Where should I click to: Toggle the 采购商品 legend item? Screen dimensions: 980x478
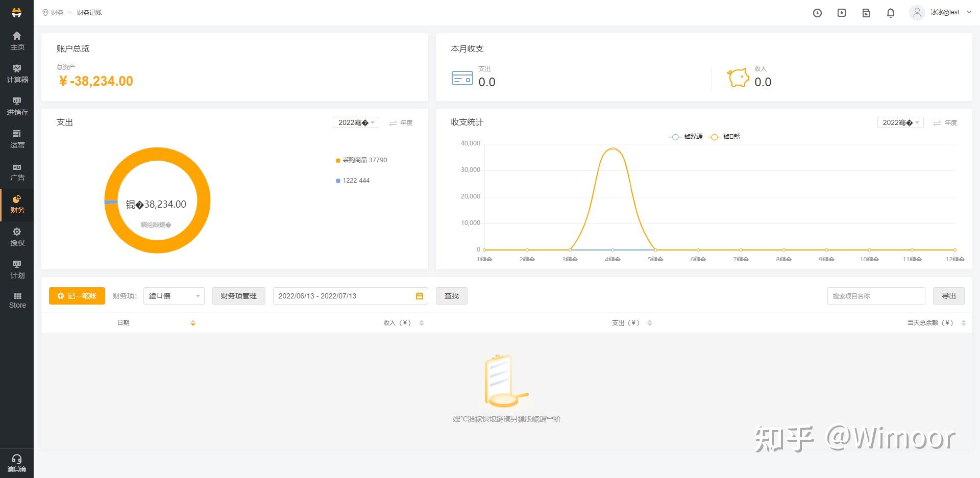tap(361, 160)
